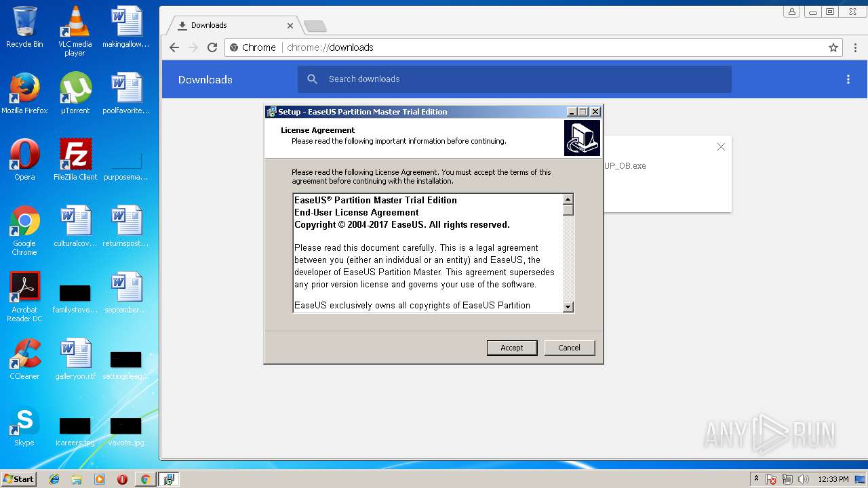
Task: Open Acrobat Reader DC shortcut
Action: coord(24,297)
